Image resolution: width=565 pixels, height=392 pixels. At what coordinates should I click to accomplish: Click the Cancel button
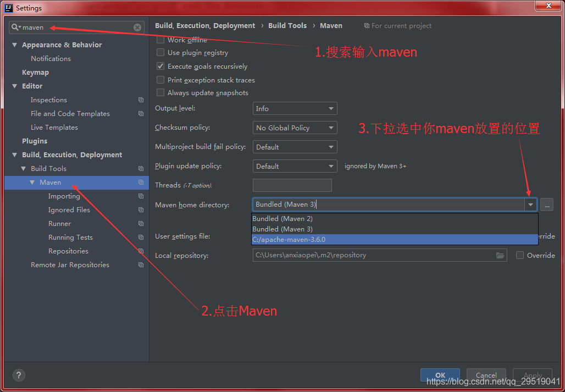pos(486,375)
